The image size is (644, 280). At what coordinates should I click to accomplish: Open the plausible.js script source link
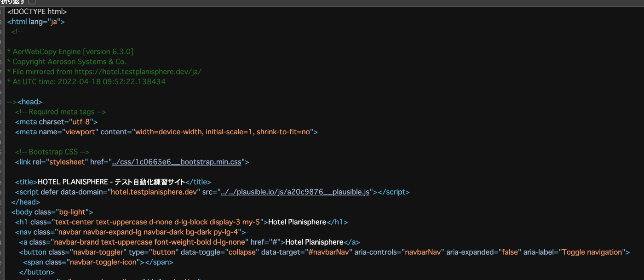pyautogui.click(x=295, y=192)
